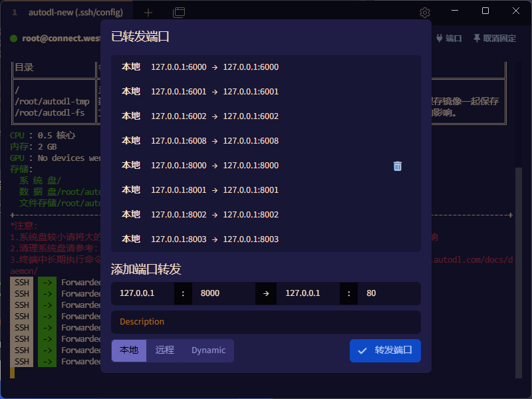Click the terminal scrollbar on the right
Viewport: 532px width, 399px height.
click(x=519, y=266)
